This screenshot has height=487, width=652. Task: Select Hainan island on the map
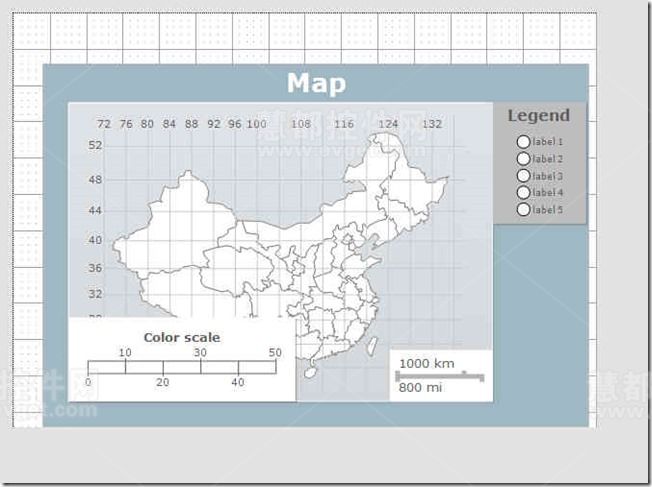(x=310, y=371)
